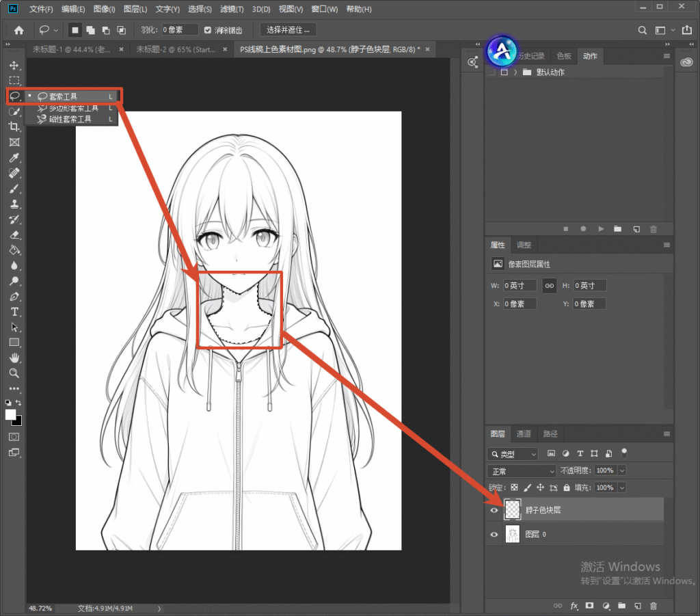This screenshot has width=700, height=616.
Task: Click the background color swatch
Action: click(18, 422)
